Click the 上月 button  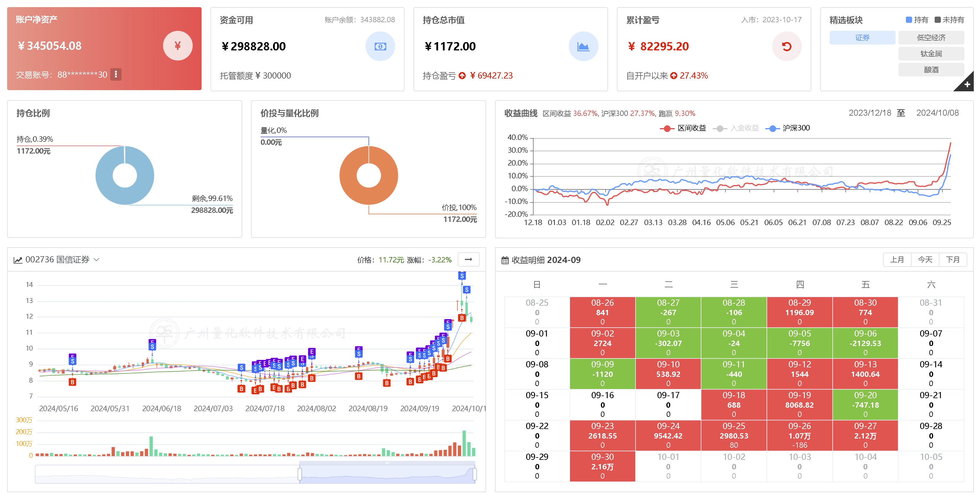pyautogui.click(x=897, y=260)
